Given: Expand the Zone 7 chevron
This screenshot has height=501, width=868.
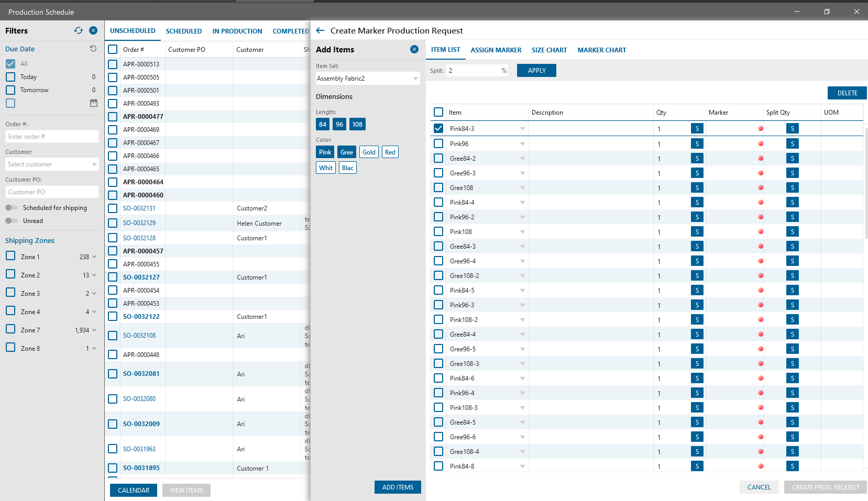Looking at the screenshot, I should point(94,330).
